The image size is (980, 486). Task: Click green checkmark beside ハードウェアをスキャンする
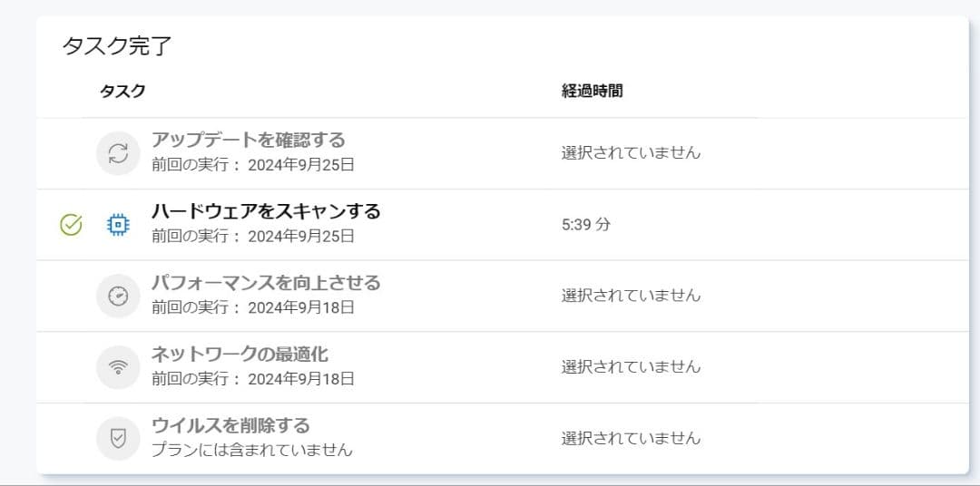click(71, 225)
